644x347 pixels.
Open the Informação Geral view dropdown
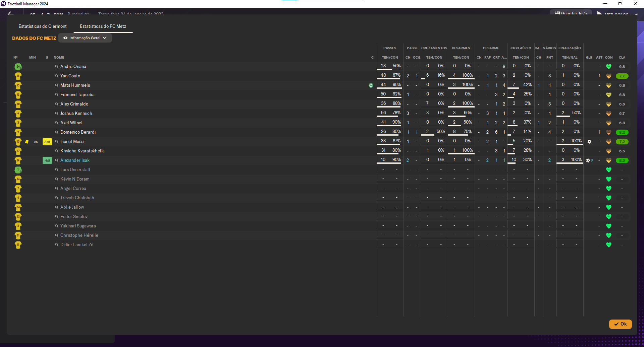click(x=85, y=38)
